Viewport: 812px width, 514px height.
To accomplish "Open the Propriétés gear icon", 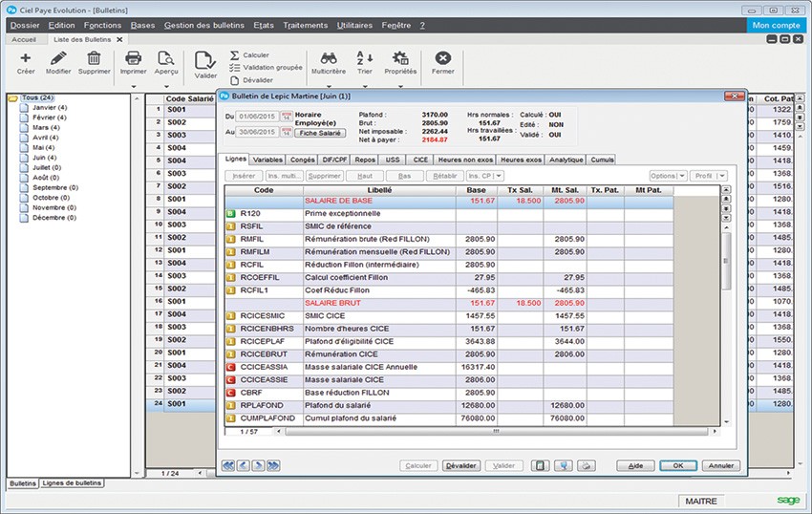I will [x=400, y=58].
